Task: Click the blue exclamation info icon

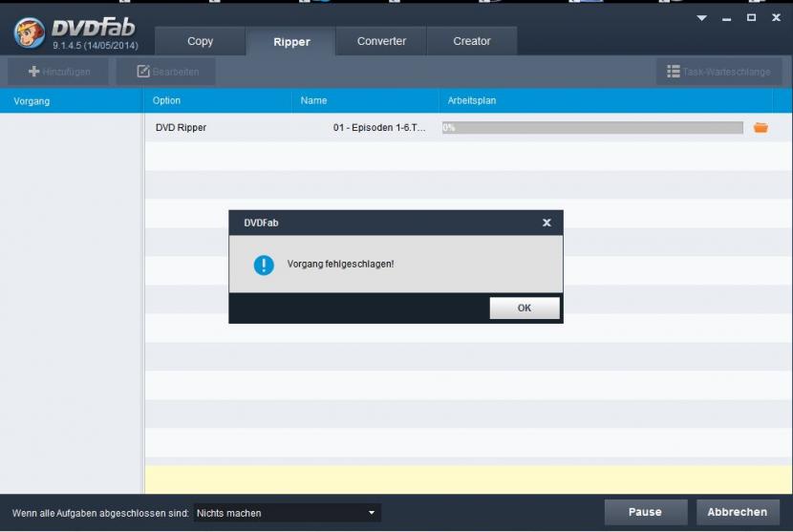Action: (x=264, y=265)
